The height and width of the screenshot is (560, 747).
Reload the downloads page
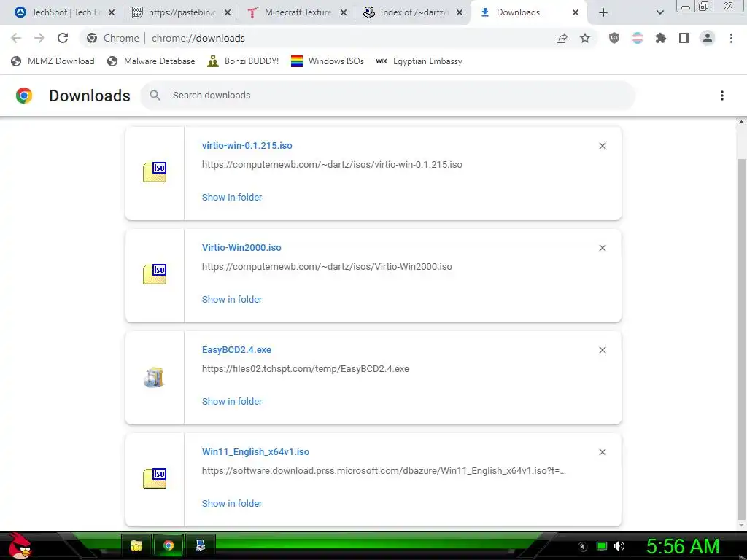[63, 38]
